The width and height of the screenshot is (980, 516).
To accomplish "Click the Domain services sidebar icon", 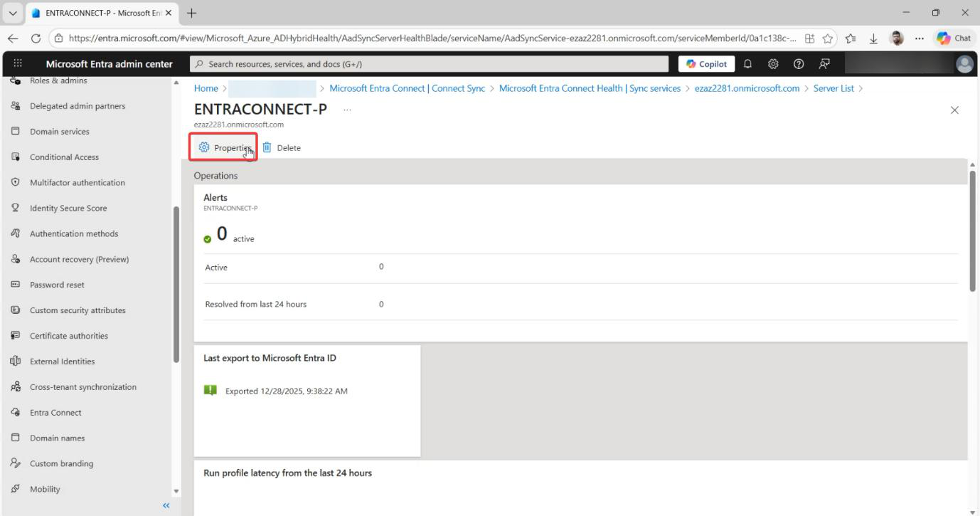I will tap(15, 132).
